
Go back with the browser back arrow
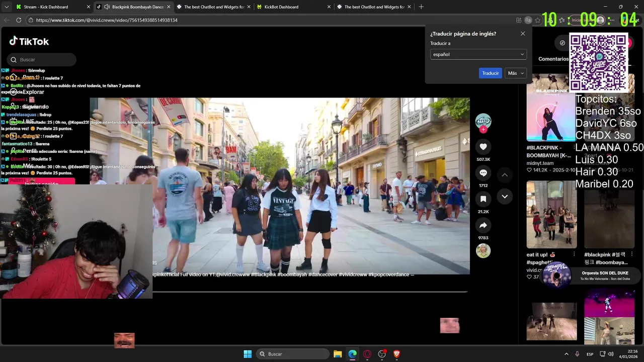7,20
